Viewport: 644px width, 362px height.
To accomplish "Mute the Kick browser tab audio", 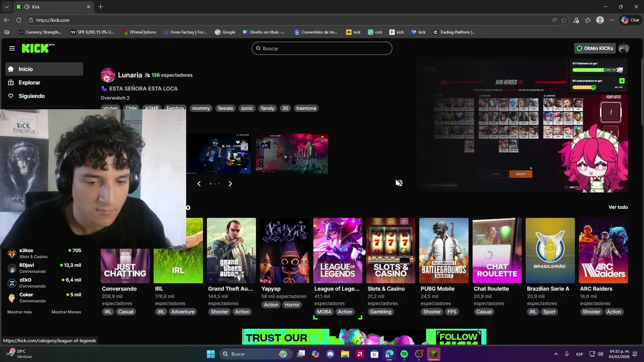I will pyautogui.click(x=27, y=7).
